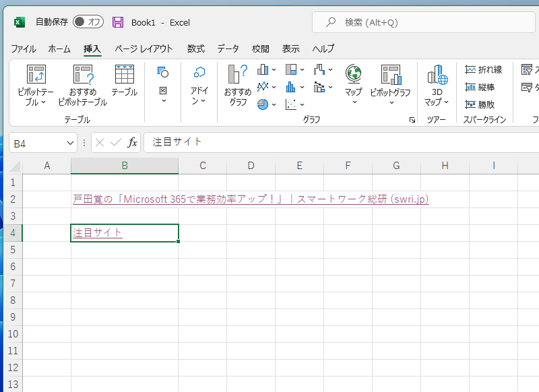Insert a hierarchy (treemap) chart icon
This screenshot has height=392, width=539.
tap(291, 70)
